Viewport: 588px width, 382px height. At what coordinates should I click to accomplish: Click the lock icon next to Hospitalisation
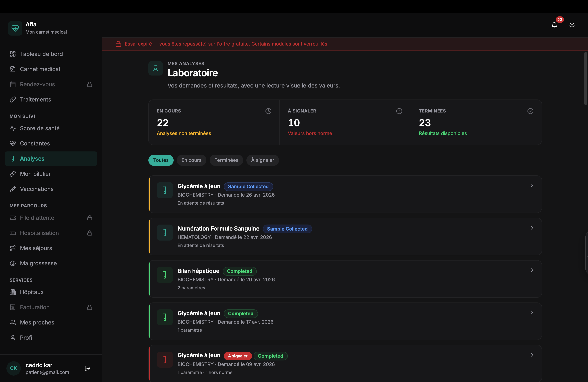(90, 233)
